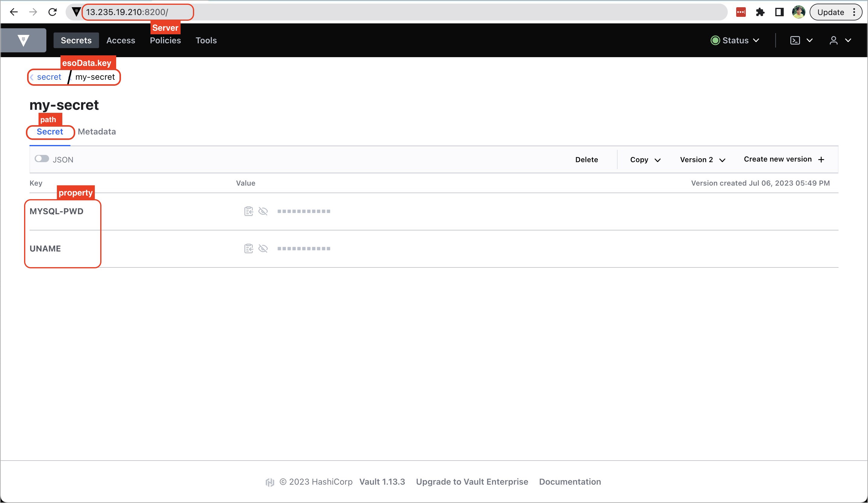
Task: Go back via secret breadcrumb link
Action: (x=49, y=77)
